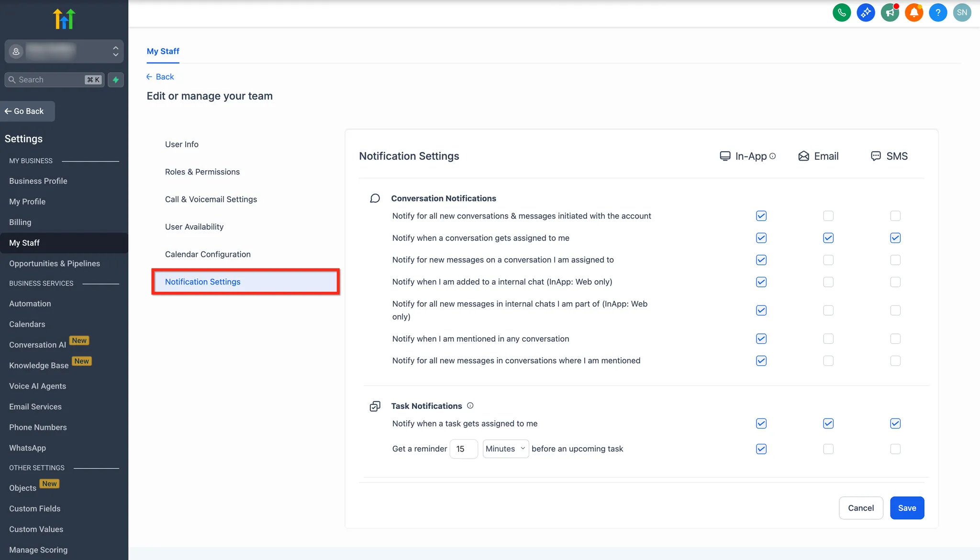Open the megaphone announcements icon
The image size is (980, 560).
pyautogui.click(x=890, y=13)
